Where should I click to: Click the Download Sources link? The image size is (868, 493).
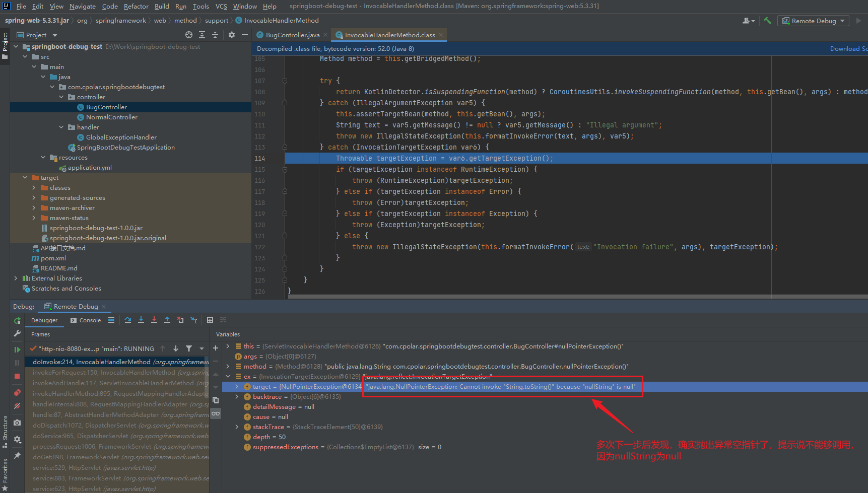[848, 49]
